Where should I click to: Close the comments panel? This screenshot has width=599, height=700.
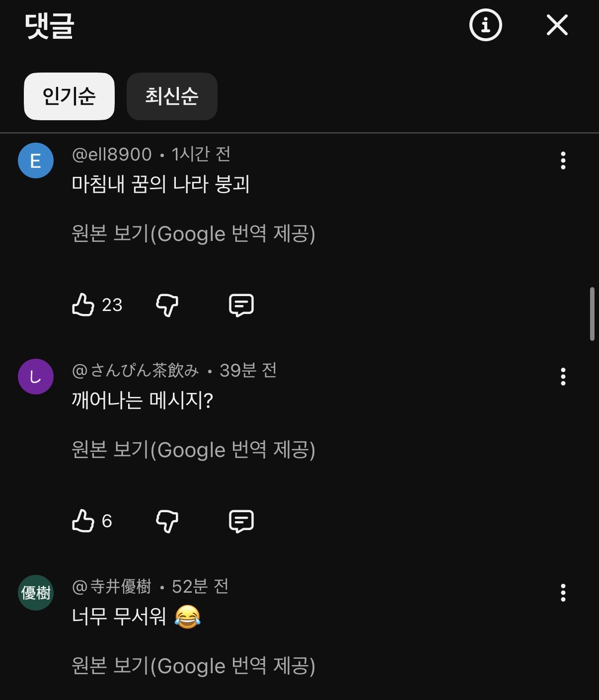coord(557,25)
